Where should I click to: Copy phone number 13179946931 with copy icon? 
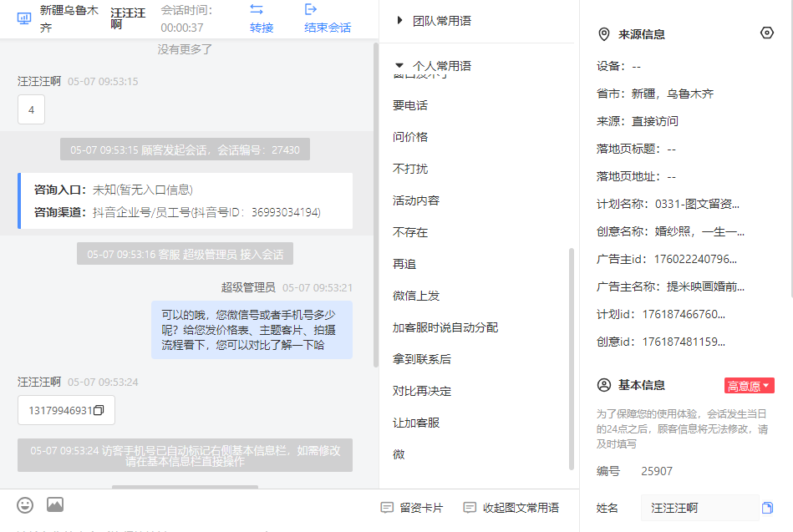[x=99, y=410]
